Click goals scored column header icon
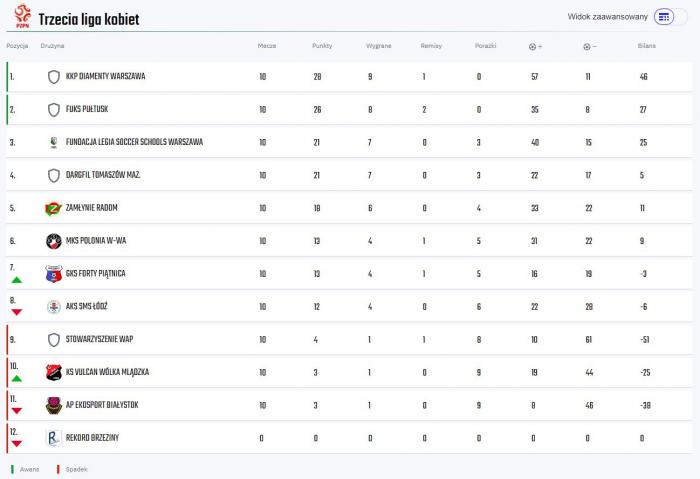Viewport: 700px width, 479px height. (x=535, y=46)
